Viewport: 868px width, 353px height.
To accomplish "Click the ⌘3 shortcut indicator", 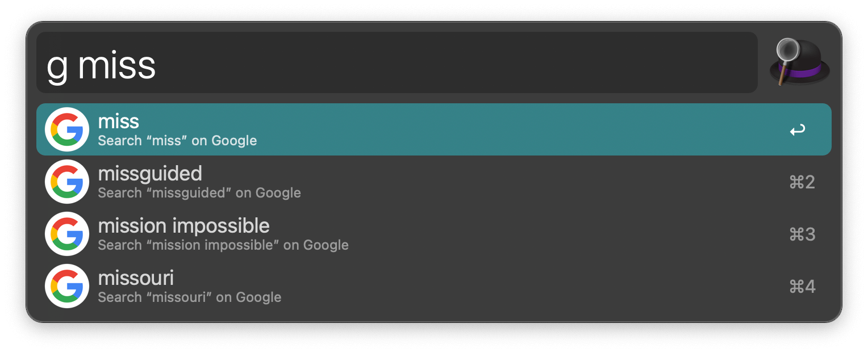I will [802, 234].
